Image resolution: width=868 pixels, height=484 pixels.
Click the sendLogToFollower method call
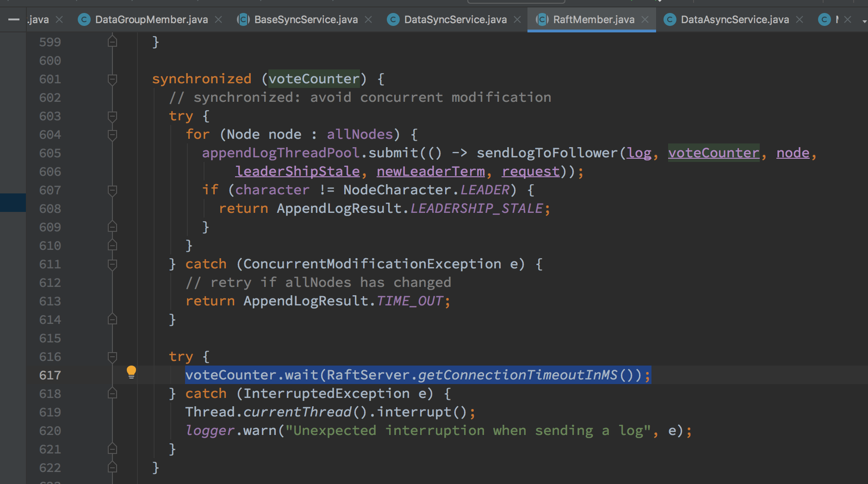point(547,153)
